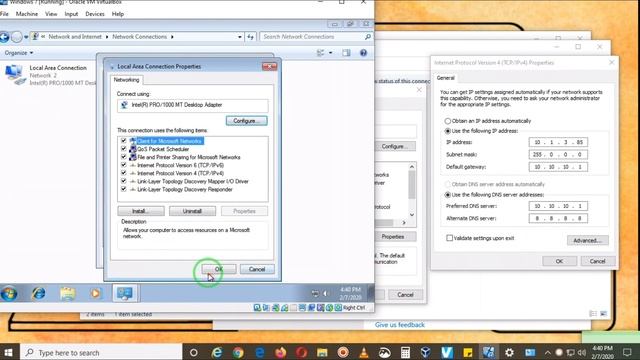Open Firefox from the host taskbar
Screen dimensions: 640x360
click(280, 352)
